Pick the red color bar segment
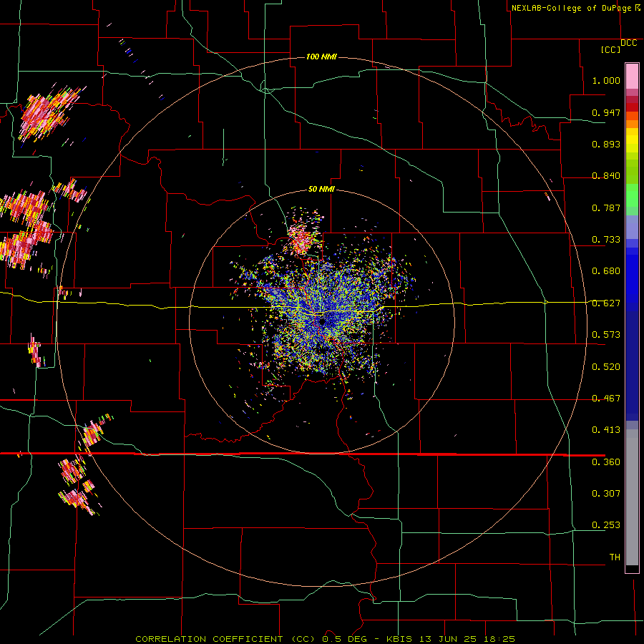644x644 pixels. click(632, 107)
